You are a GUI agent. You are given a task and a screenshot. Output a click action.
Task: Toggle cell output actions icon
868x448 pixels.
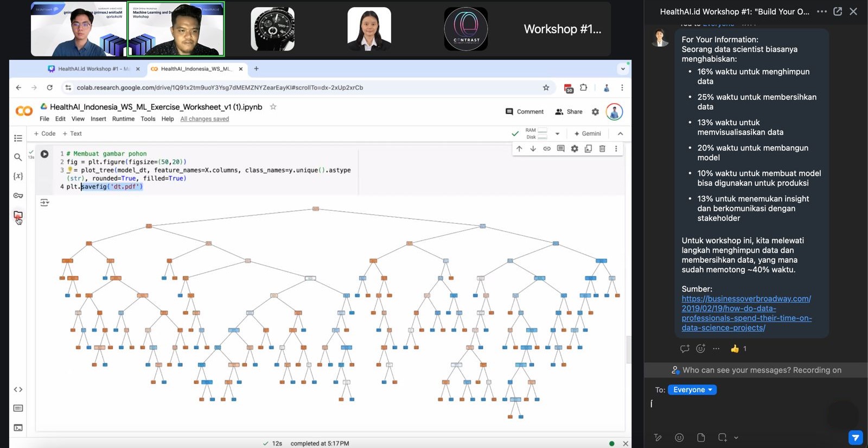[x=44, y=203]
